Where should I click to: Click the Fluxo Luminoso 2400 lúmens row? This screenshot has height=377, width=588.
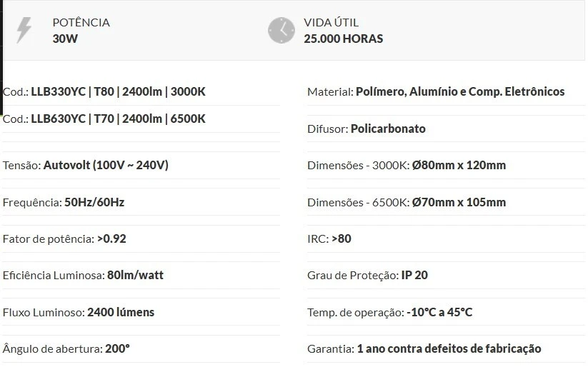[79, 312]
